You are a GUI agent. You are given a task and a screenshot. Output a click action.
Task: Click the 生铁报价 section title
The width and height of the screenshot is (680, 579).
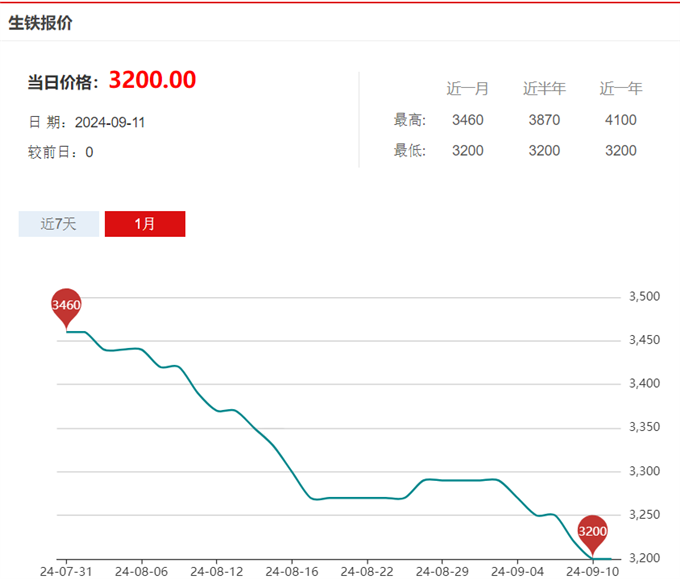(40, 23)
